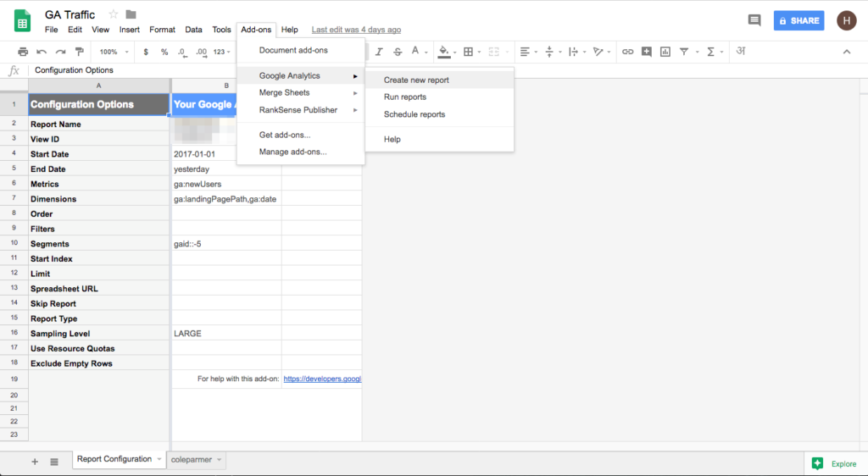868x476 pixels.
Task: Choose Create new report
Action: [440, 80]
